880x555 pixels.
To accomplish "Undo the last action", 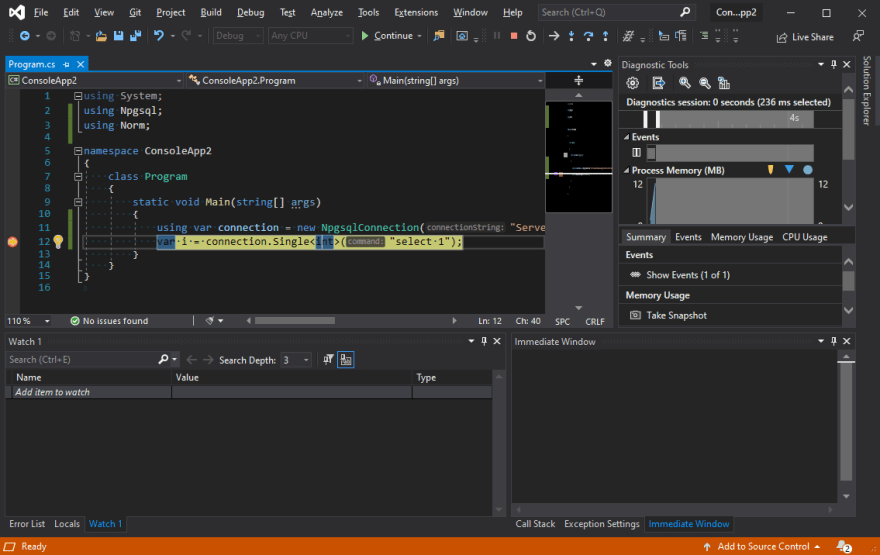I will tap(159, 36).
